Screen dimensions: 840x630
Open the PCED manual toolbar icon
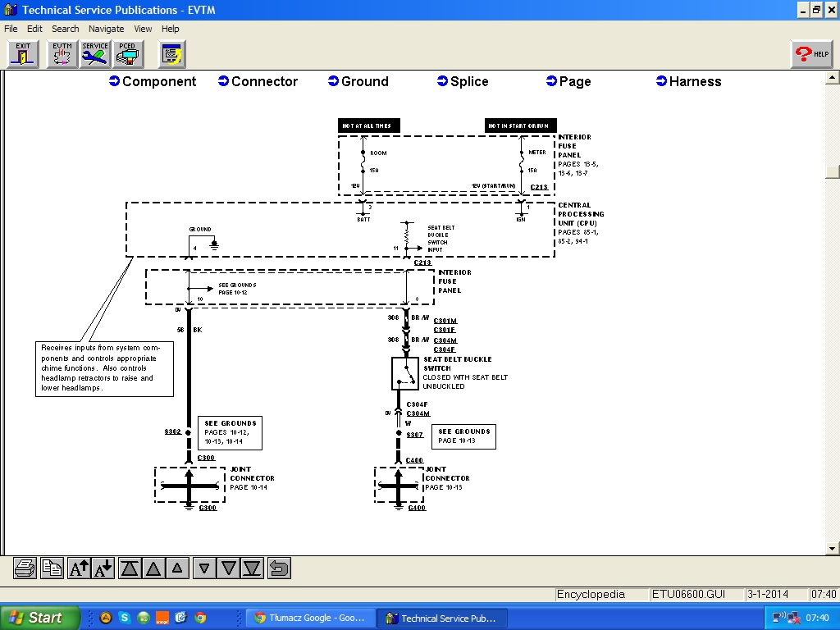[x=127, y=54]
